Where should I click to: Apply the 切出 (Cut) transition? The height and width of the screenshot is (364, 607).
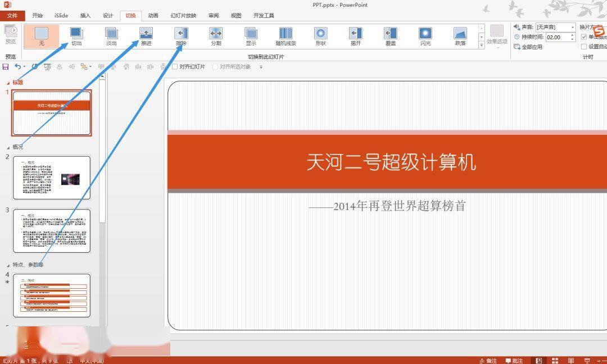(x=76, y=37)
